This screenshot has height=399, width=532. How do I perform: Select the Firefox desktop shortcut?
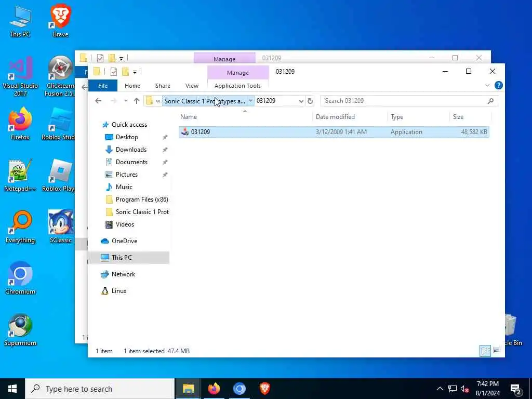[x=20, y=124]
